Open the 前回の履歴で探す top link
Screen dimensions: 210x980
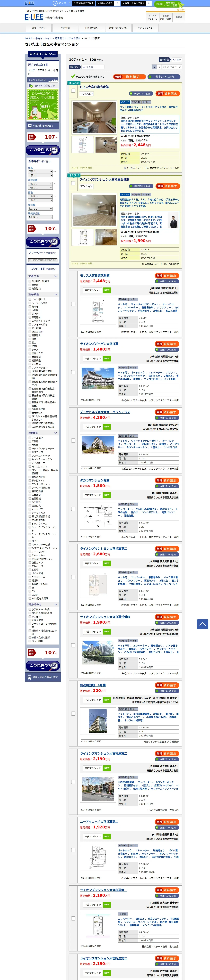[x=83, y=3]
